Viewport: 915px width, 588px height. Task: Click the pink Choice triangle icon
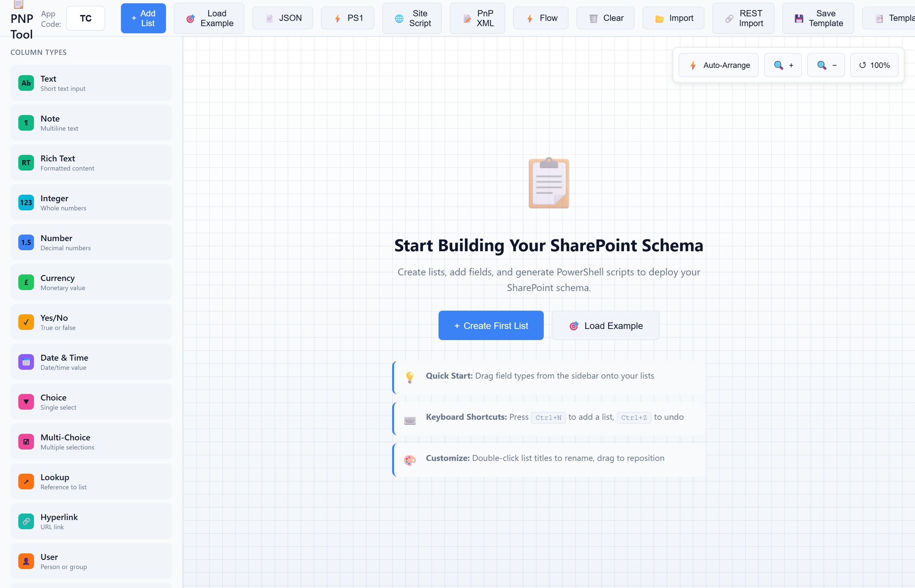(x=26, y=402)
